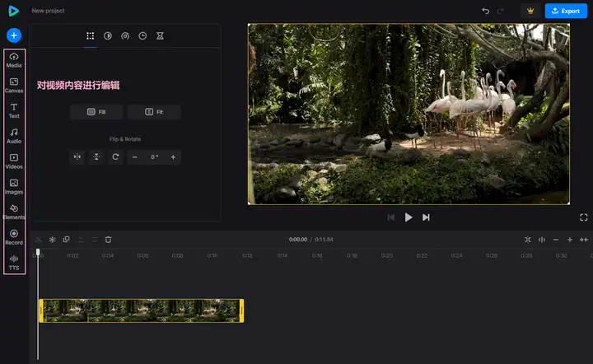Fit timeline to view
The image size is (593, 364).
point(584,240)
